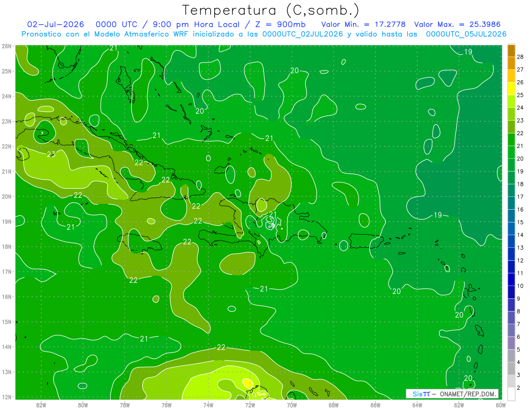The height and width of the screenshot is (411, 532).
Task: Click the '23' contour label on the map
Action: (x=51, y=154)
